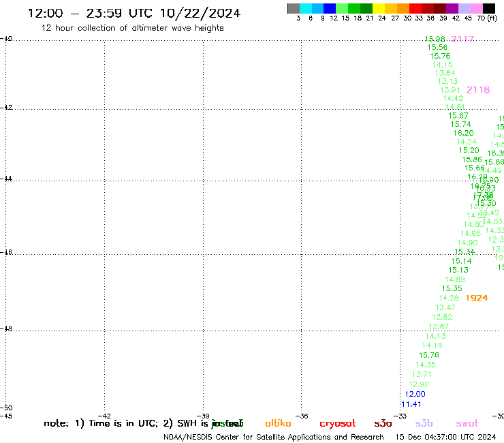The height and width of the screenshot is (443, 504).
Task: Click the 's3b' satellite legend label
Action: click(424, 424)
